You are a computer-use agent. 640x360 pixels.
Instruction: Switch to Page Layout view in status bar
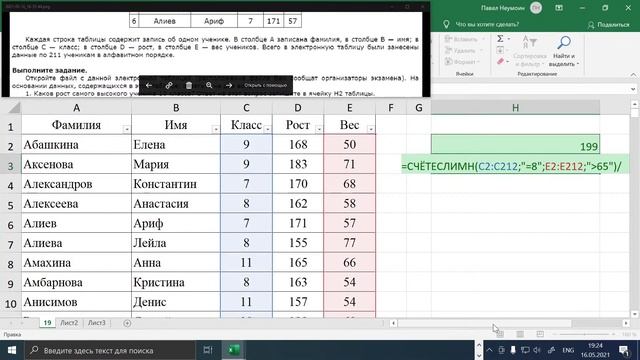coord(520,334)
